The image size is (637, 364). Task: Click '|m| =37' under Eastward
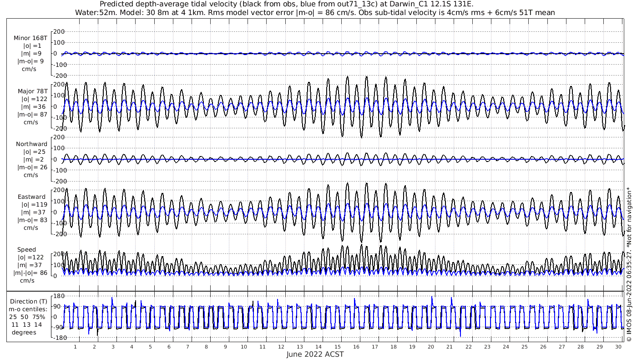[x=34, y=212]
